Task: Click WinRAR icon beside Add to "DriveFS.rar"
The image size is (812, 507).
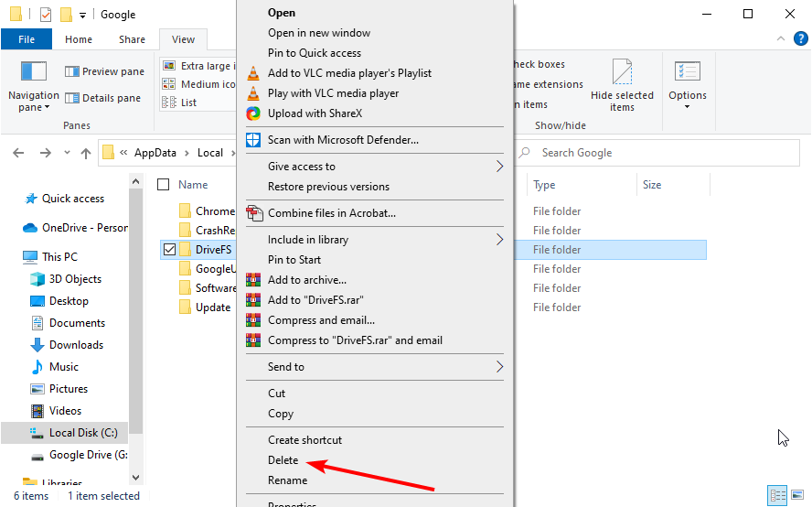Action: pos(252,300)
